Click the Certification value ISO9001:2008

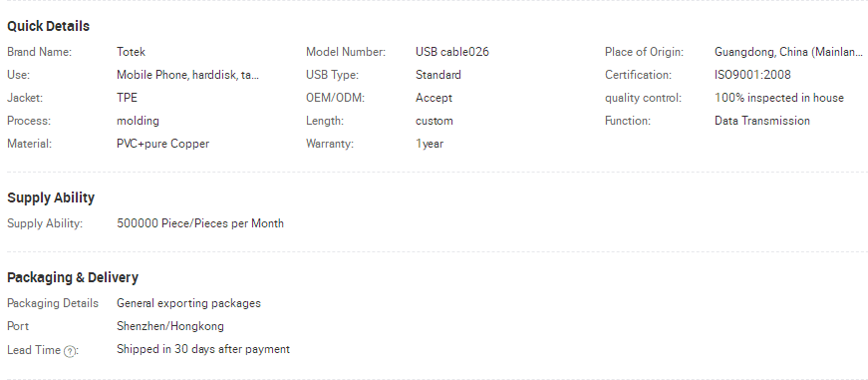tap(752, 75)
